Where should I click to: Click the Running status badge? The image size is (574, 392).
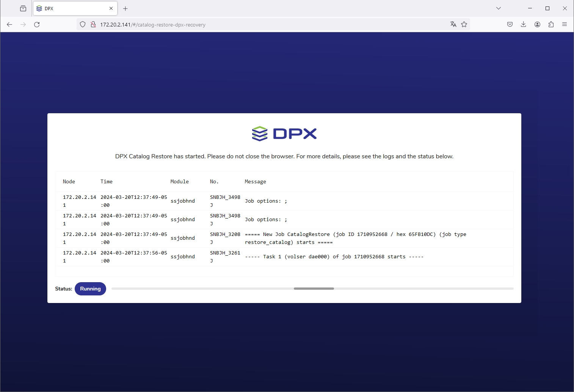[90, 289]
